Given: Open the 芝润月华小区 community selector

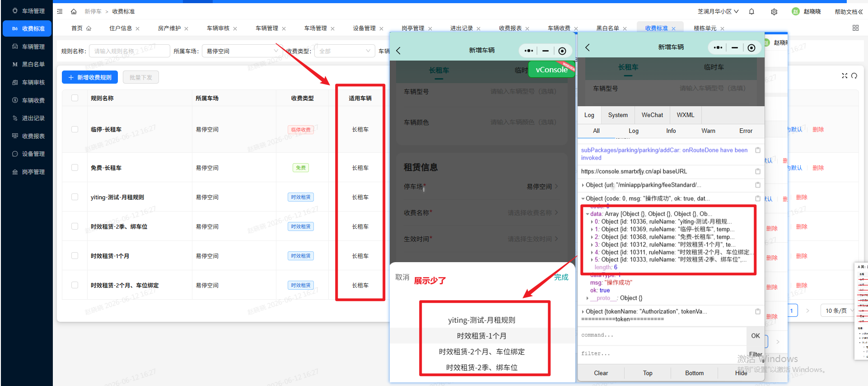Looking at the screenshot, I should [x=718, y=11].
